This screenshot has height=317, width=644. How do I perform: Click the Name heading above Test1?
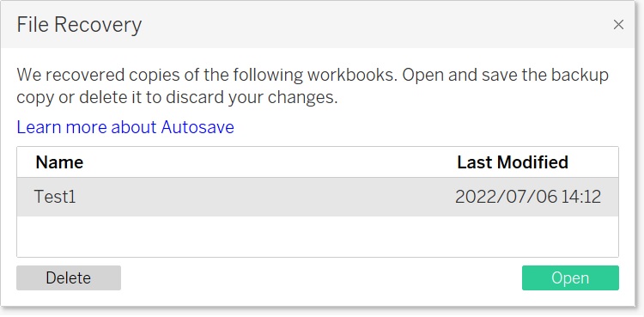click(x=59, y=162)
